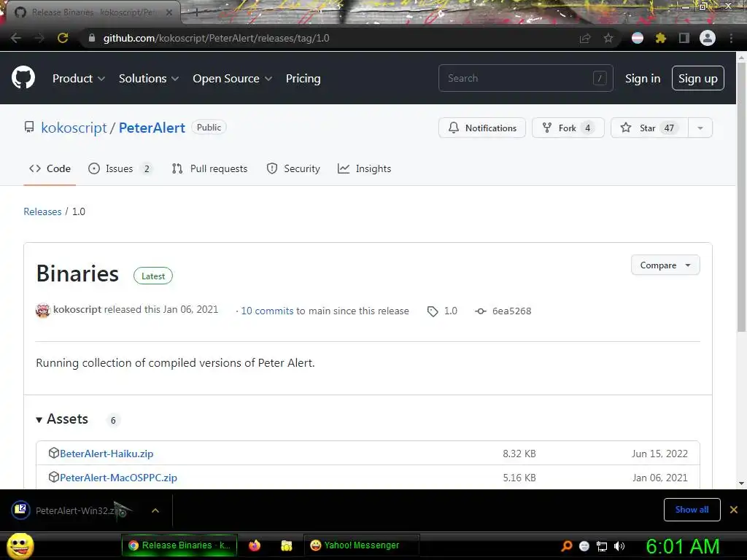Focus the GitHub search field
This screenshot has width=747, height=560.
click(x=525, y=78)
